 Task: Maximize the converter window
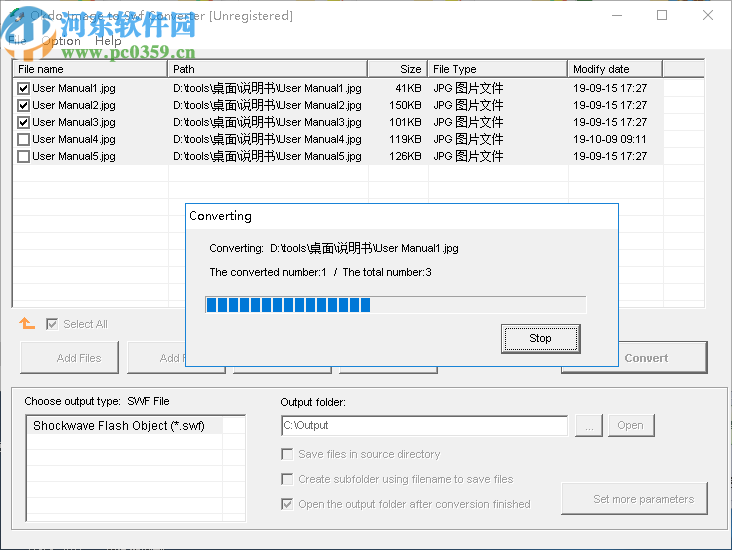(662, 15)
